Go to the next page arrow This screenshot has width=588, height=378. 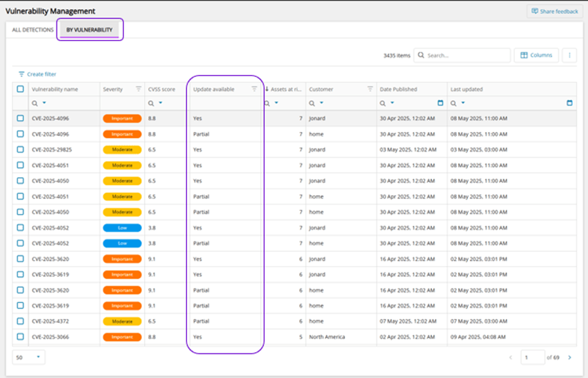click(x=569, y=357)
